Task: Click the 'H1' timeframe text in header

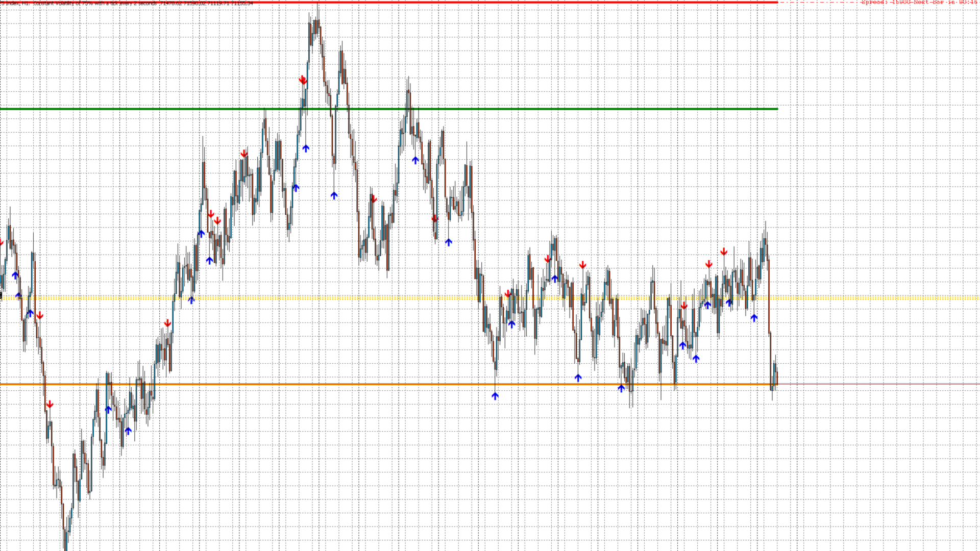Action: 25,3
